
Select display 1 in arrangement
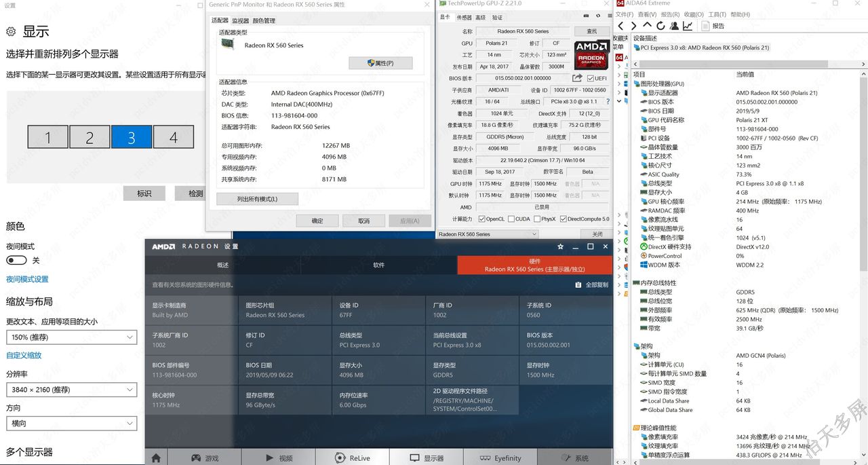(47, 137)
